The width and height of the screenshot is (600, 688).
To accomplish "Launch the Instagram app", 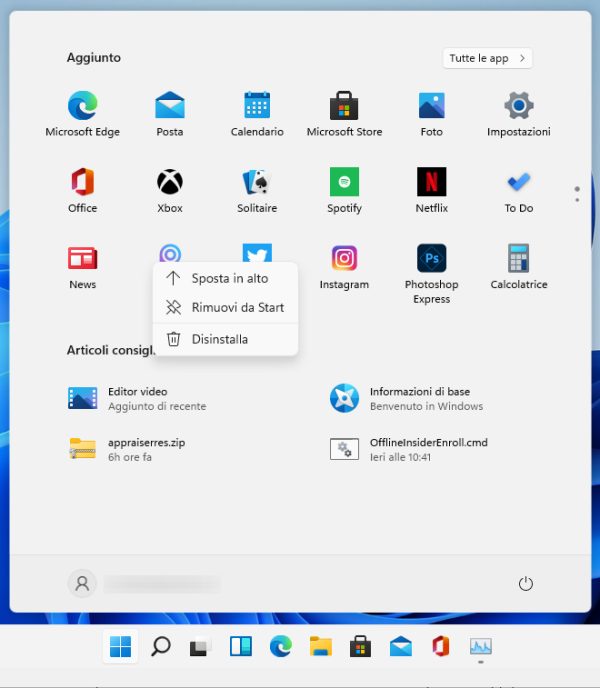I will coord(344,266).
